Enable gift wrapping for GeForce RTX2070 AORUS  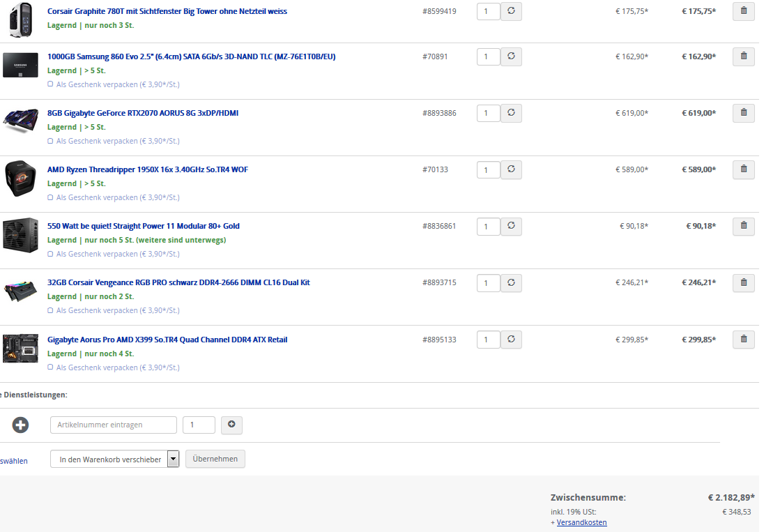pyautogui.click(x=50, y=141)
